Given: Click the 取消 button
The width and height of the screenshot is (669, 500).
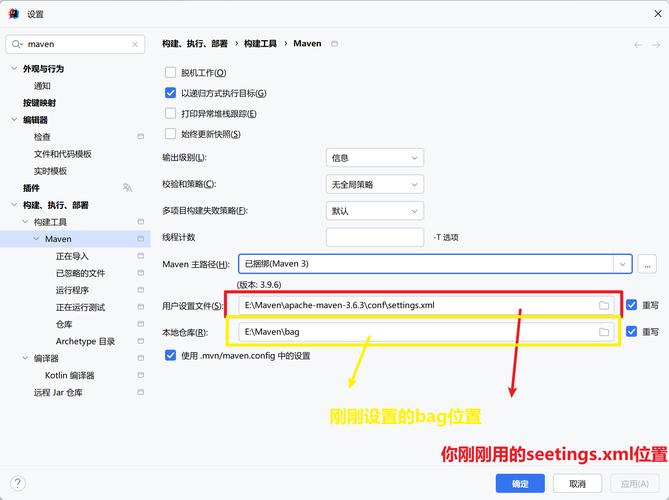Looking at the screenshot, I should 577,483.
